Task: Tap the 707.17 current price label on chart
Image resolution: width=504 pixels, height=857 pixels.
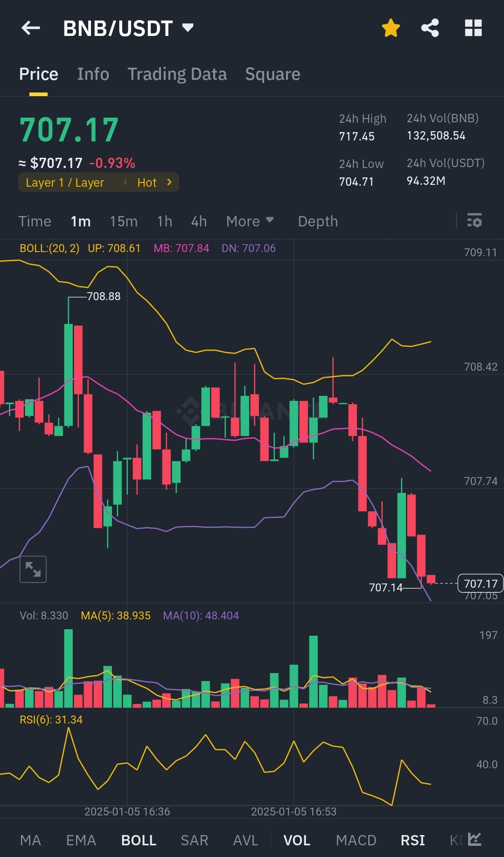Action: (x=480, y=583)
